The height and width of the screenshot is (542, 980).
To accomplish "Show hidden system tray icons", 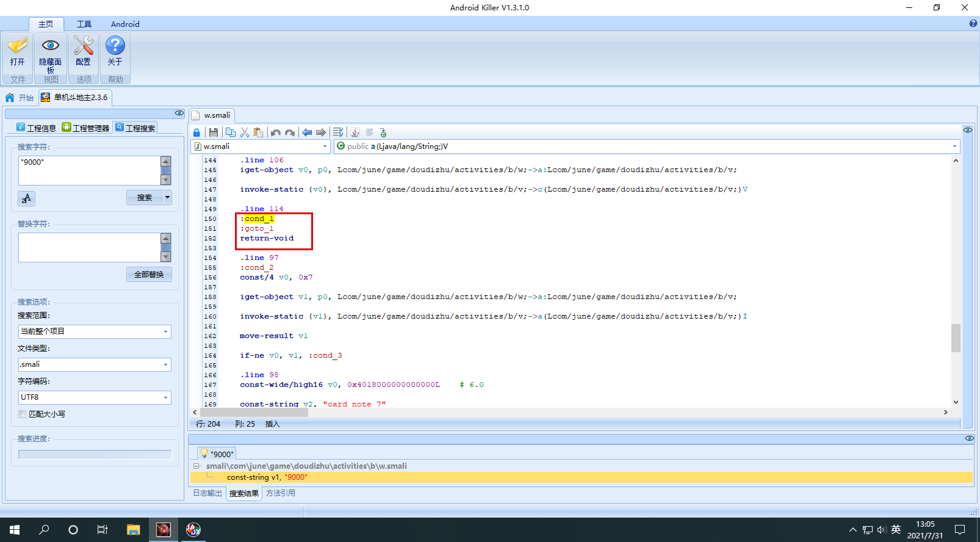I will point(852,530).
